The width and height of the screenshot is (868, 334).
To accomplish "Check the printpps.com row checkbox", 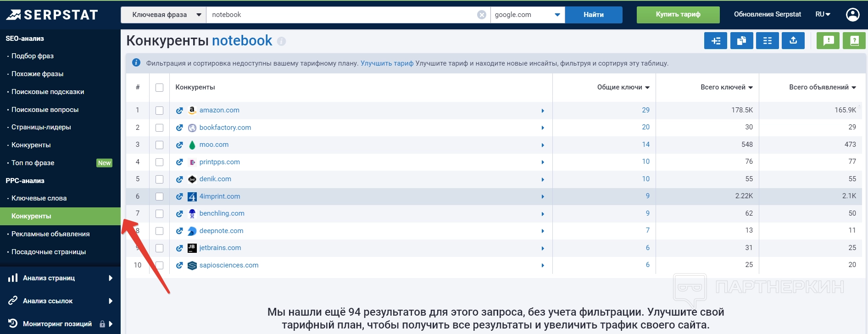I will [159, 162].
